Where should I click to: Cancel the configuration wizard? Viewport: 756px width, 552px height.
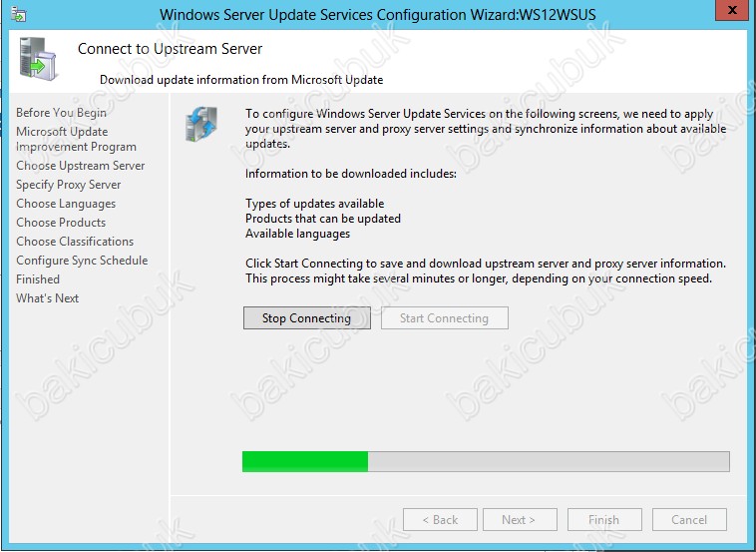(689, 520)
